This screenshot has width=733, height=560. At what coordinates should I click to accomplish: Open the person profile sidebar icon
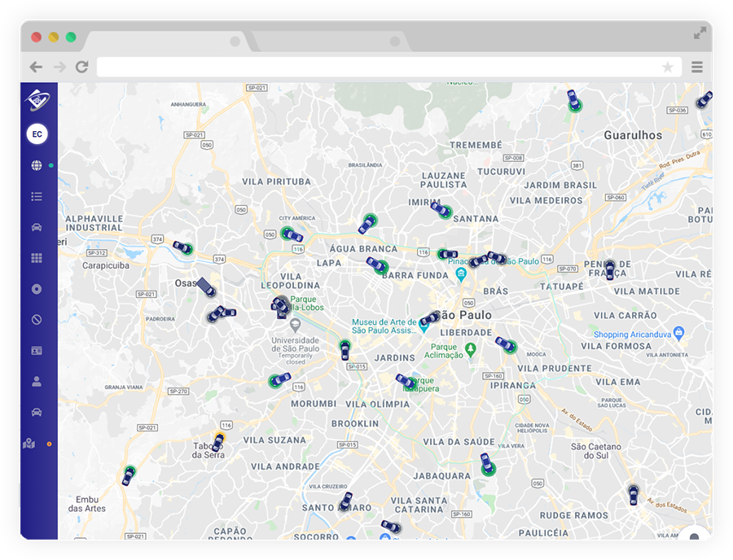(37, 381)
